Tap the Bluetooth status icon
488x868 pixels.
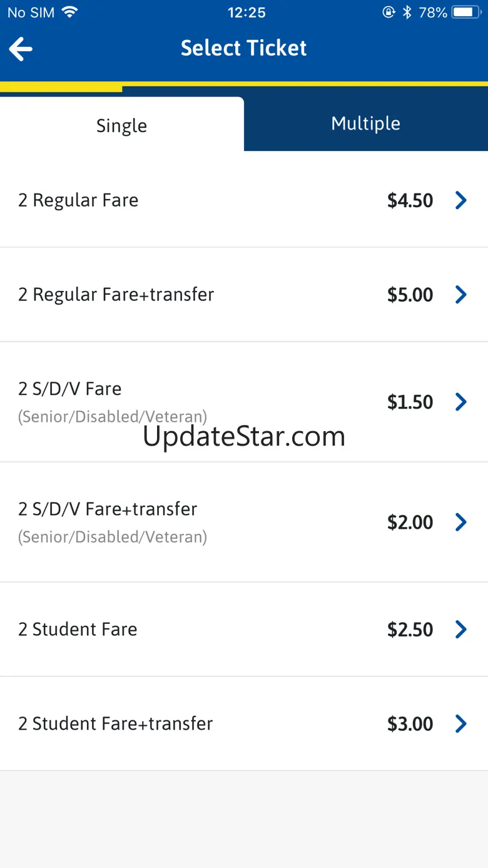click(407, 13)
